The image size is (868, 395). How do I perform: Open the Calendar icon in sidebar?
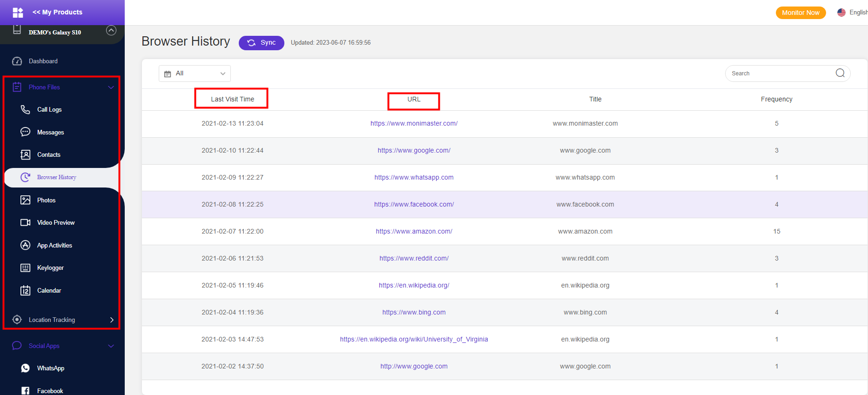click(x=25, y=290)
